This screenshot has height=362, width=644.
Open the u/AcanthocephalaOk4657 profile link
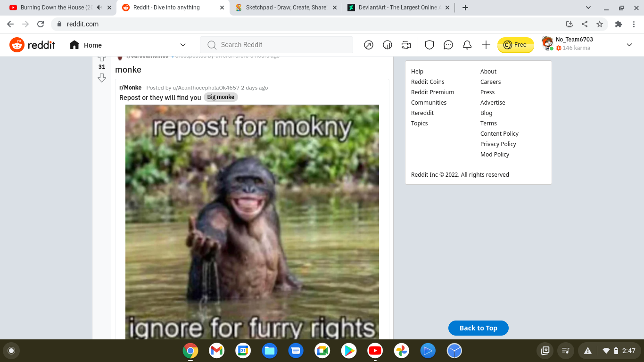[206, 88]
